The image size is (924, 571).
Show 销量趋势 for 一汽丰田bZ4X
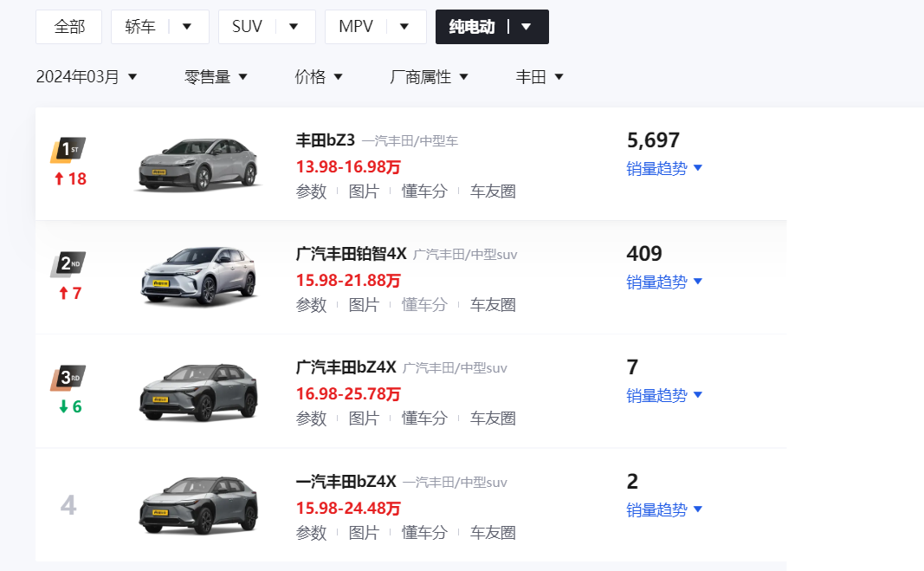(x=664, y=509)
